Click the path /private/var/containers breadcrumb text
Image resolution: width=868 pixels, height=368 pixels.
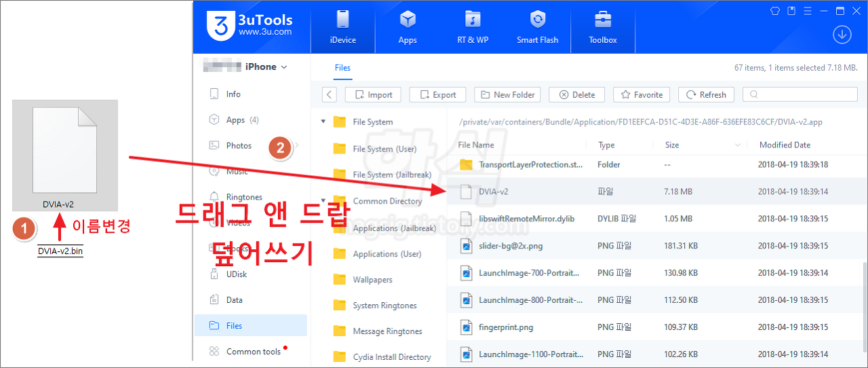[641, 122]
